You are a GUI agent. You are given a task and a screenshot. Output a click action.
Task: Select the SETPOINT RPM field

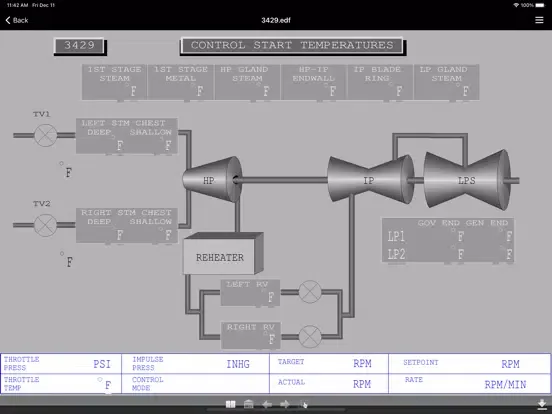pos(470,364)
